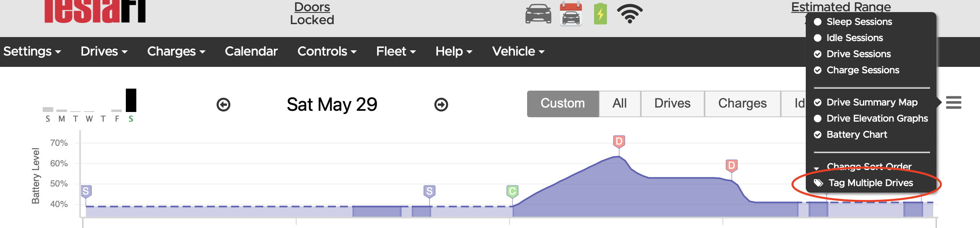The height and width of the screenshot is (228, 980).
Task: Disable Drive Sessions option
Action: coord(858,54)
